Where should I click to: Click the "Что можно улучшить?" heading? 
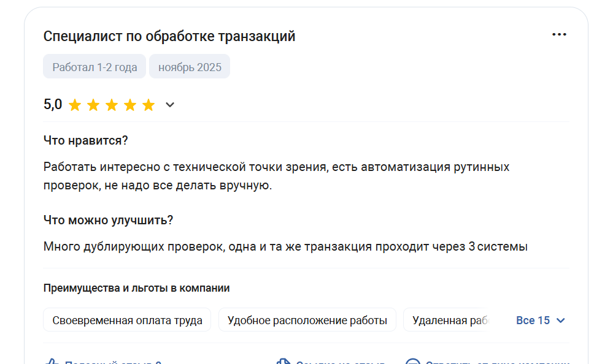tap(108, 220)
